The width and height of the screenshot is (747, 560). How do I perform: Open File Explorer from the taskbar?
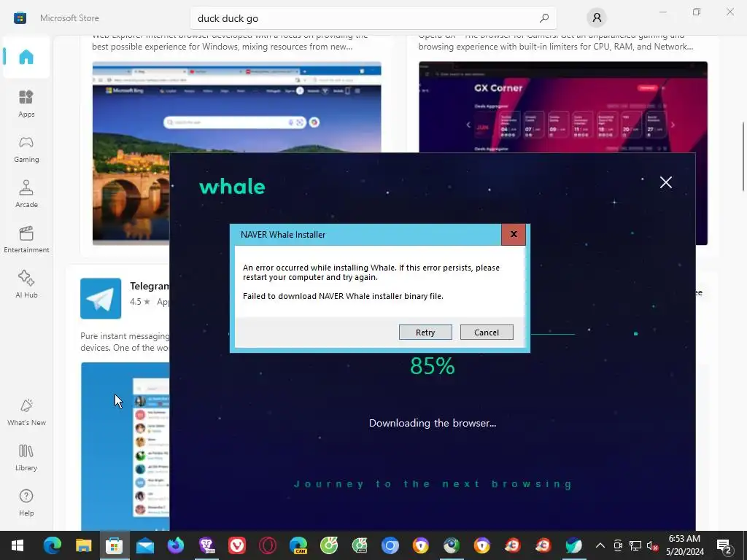83,545
